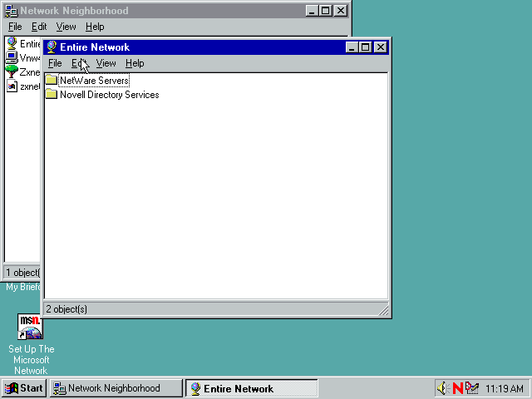Select the Novell Directory Services folder icon
The image size is (532, 399).
52,94
